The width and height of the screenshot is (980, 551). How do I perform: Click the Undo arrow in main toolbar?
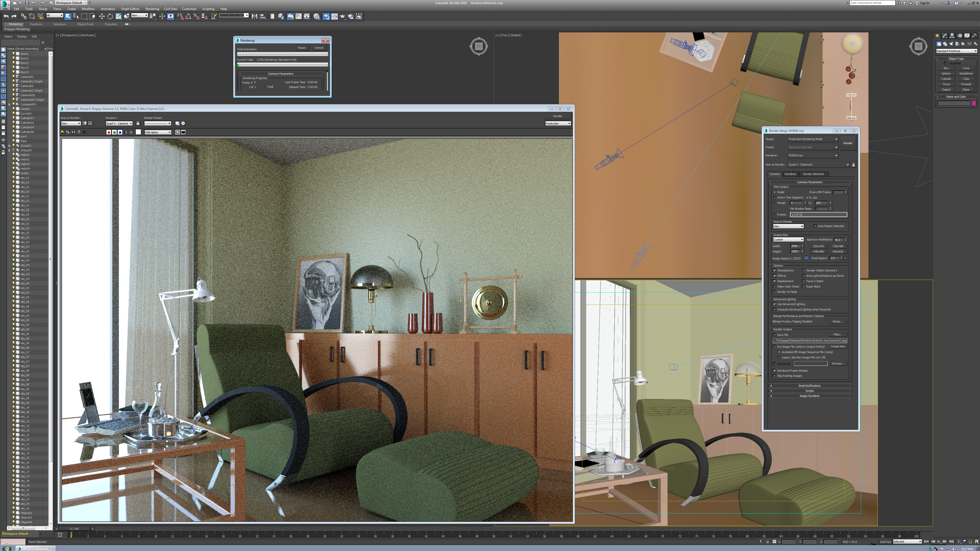click(6, 16)
